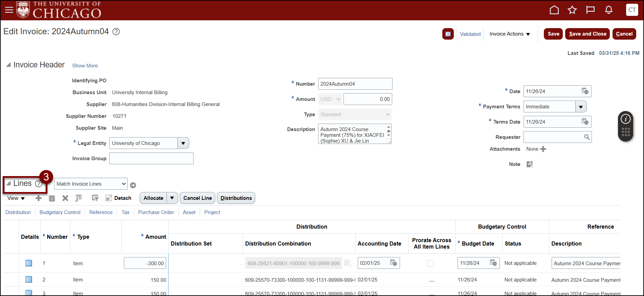Viewport: 644px width, 296px height.
Task: Add a new invoice line with plus icon
Action: (39, 198)
